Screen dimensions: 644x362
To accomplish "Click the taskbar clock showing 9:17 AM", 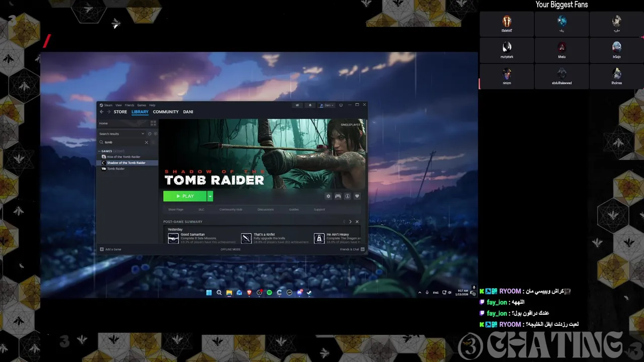I will [461, 293].
